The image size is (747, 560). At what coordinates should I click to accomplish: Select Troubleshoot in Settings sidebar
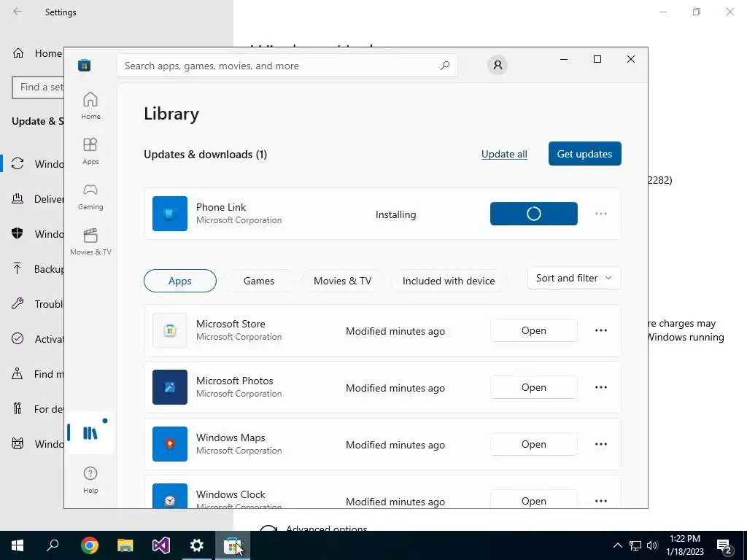coord(37,304)
